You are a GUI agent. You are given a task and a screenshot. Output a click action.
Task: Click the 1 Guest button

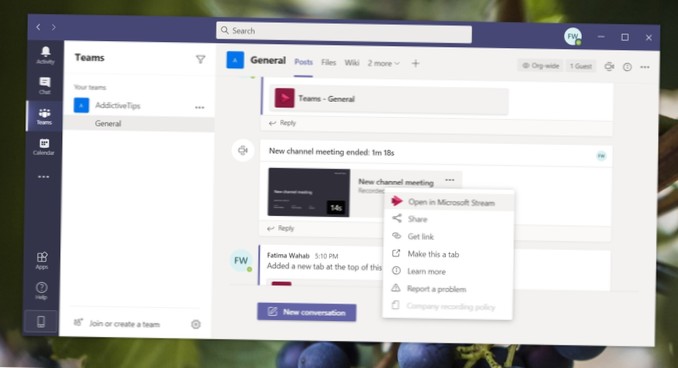point(581,66)
